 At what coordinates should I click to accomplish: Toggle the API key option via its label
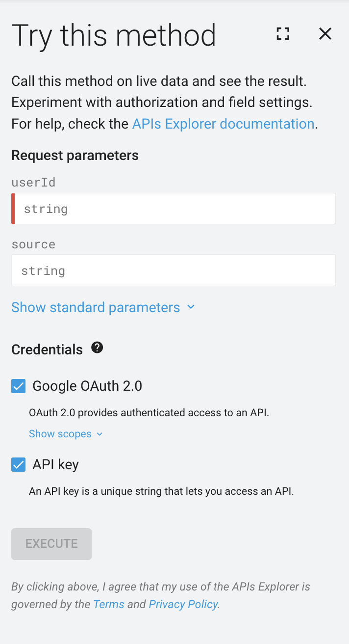click(55, 464)
